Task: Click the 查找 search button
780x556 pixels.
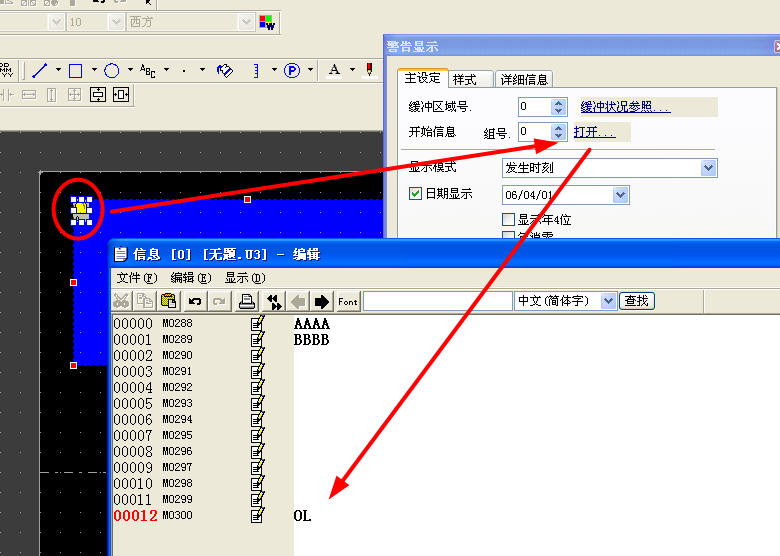Action: click(x=637, y=301)
